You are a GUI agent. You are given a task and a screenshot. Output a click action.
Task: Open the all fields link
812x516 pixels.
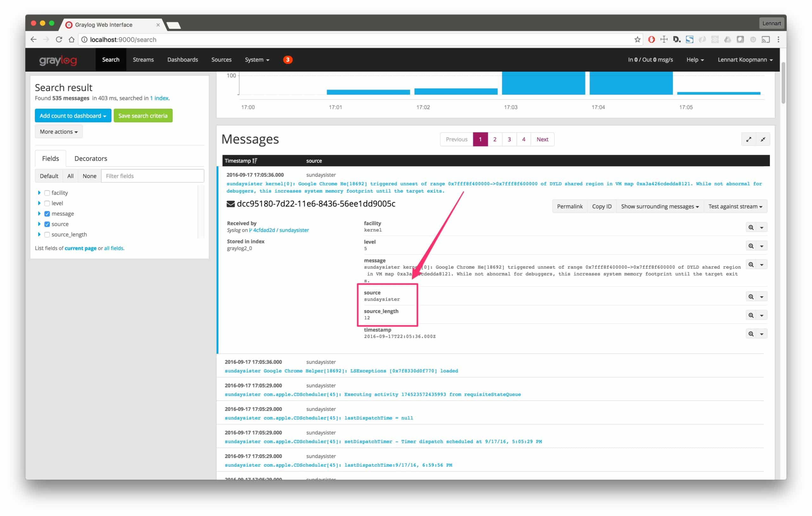click(114, 248)
